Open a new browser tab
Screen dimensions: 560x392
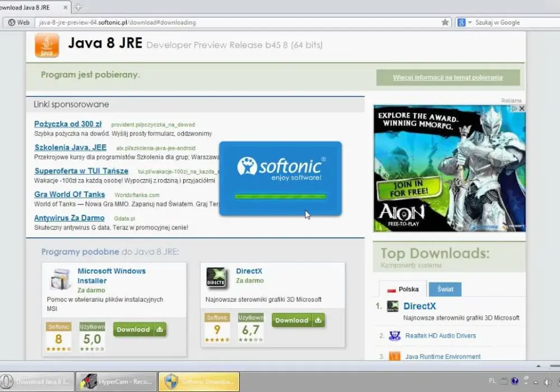pyautogui.click(x=78, y=7)
